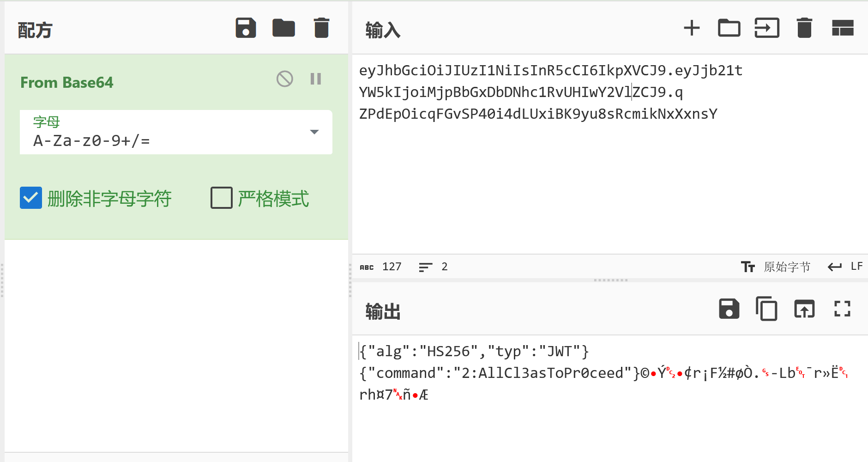Open the 字母 alphabet dropdown

tap(176, 132)
